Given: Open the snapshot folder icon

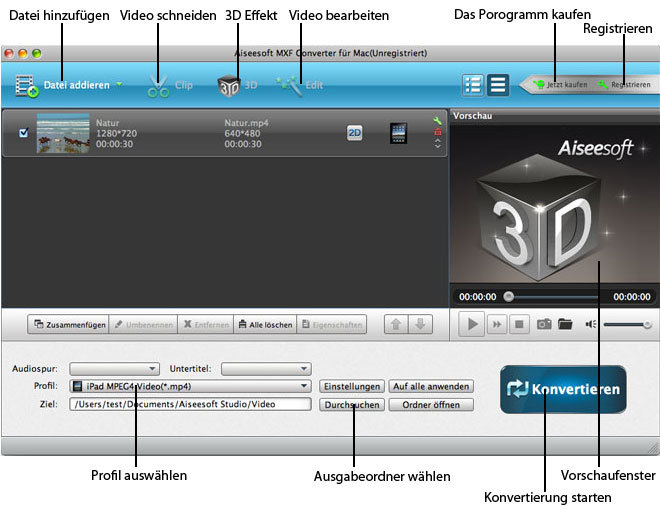Looking at the screenshot, I should point(565,324).
